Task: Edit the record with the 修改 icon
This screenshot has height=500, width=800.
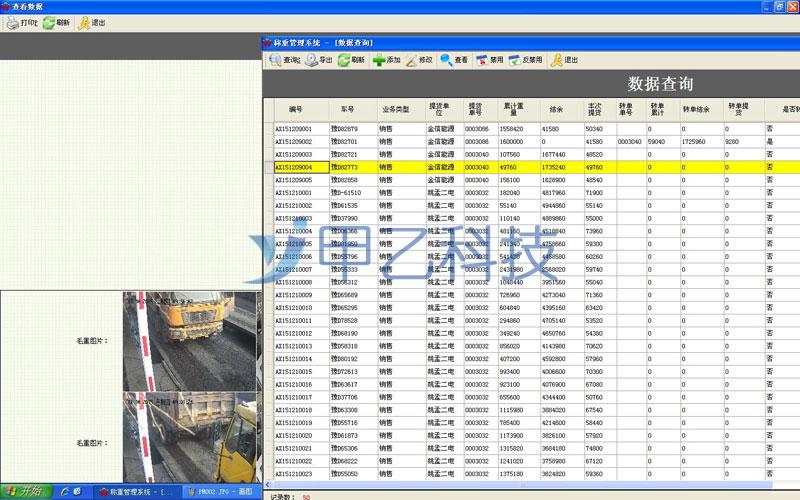Action: 419,60
